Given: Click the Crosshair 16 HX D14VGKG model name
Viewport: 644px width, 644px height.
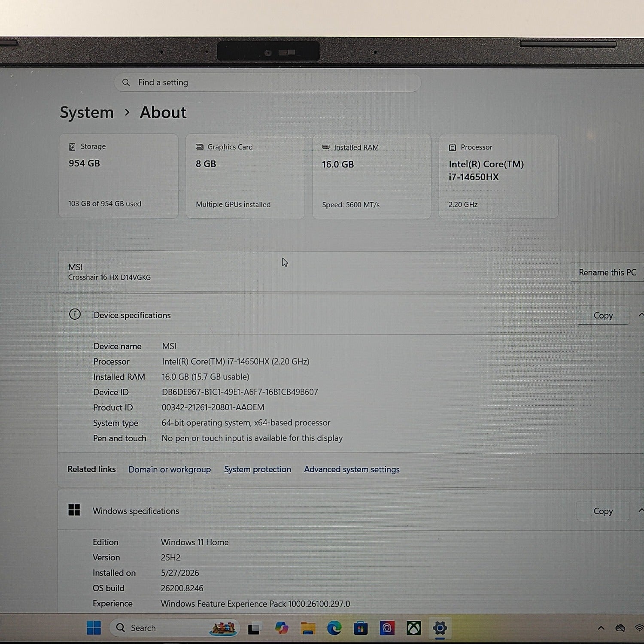Looking at the screenshot, I should (109, 277).
